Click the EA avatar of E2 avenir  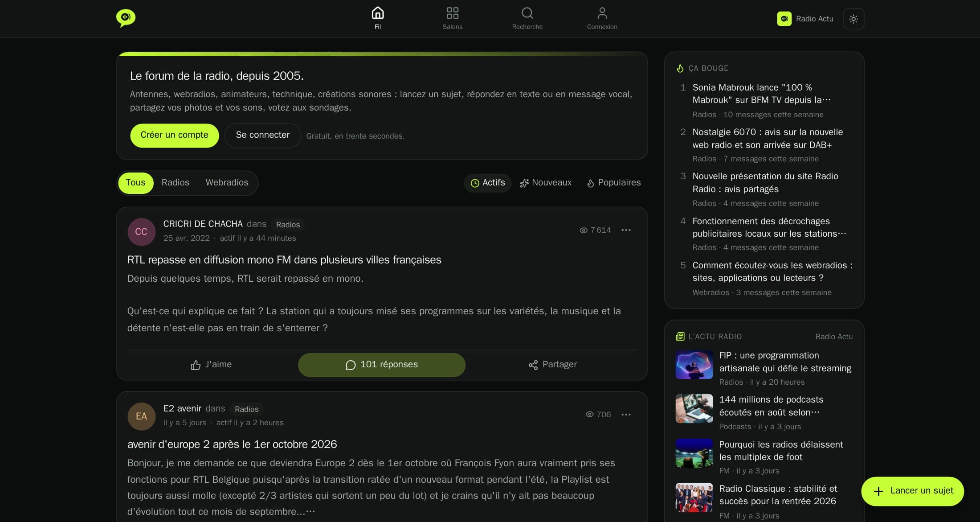141,416
